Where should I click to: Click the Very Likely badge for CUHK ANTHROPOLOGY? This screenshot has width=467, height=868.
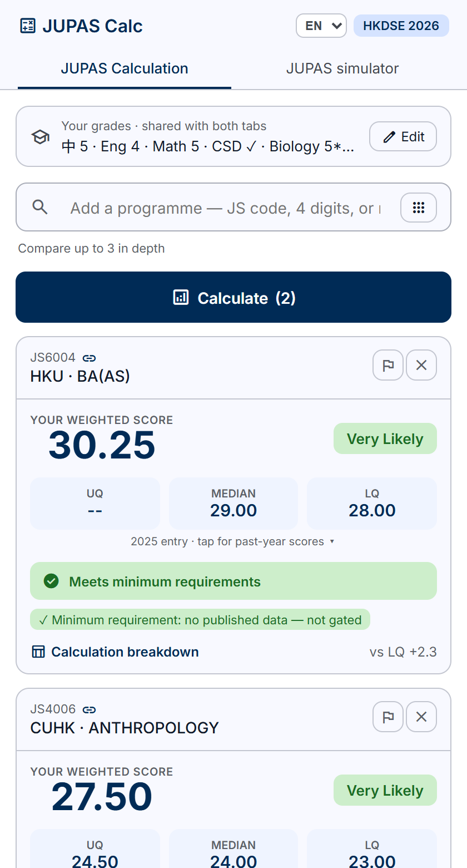pos(385,791)
